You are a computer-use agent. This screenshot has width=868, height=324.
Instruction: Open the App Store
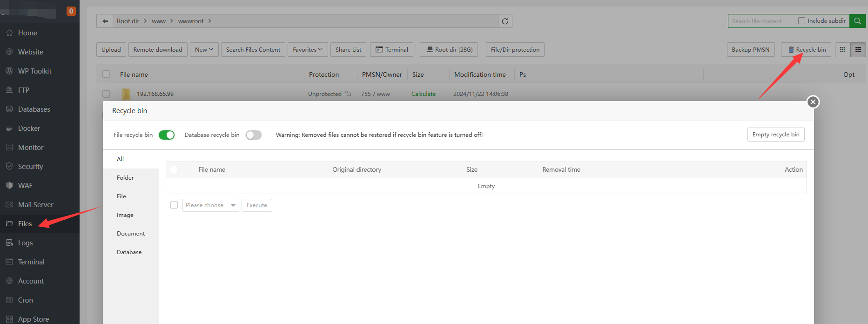tap(33, 319)
